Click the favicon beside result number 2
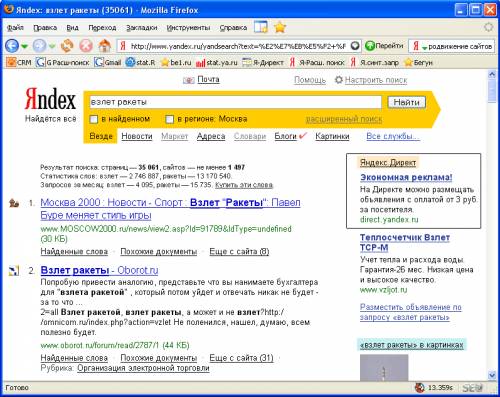The width and height of the screenshot is (500, 397). (x=14, y=271)
